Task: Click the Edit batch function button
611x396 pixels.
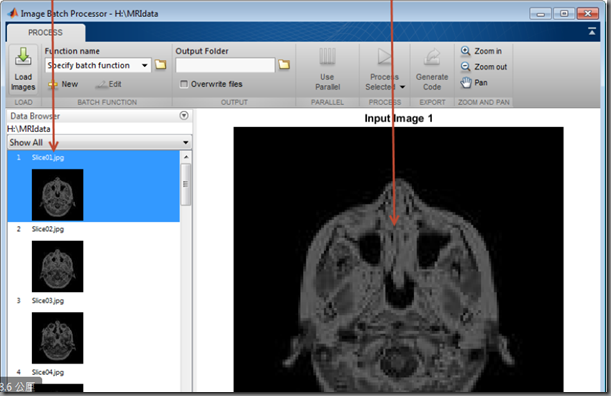Action: point(109,84)
